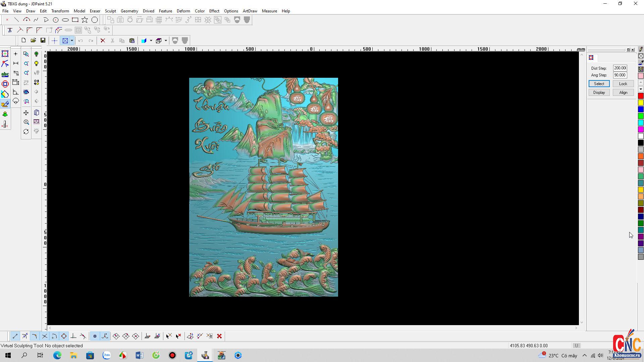Expand dropdown arrow beside boxed-X view button
This screenshot has height=362, width=644.
(x=72, y=41)
